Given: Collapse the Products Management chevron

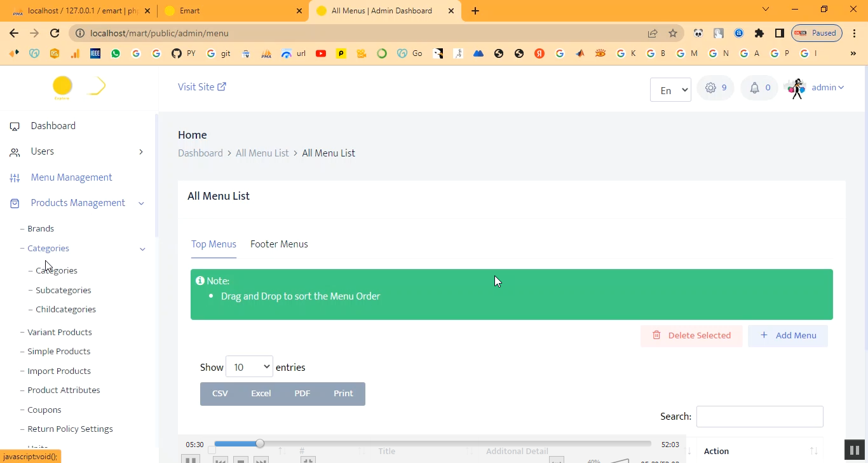Looking at the screenshot, I should 141,203.
